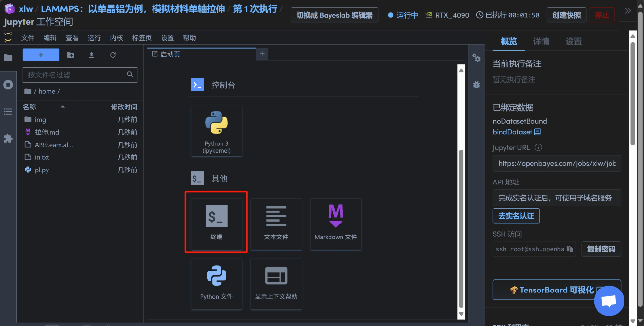Launch Python 3 ipykernel console
644x326 pixels.
coord(216,131)
